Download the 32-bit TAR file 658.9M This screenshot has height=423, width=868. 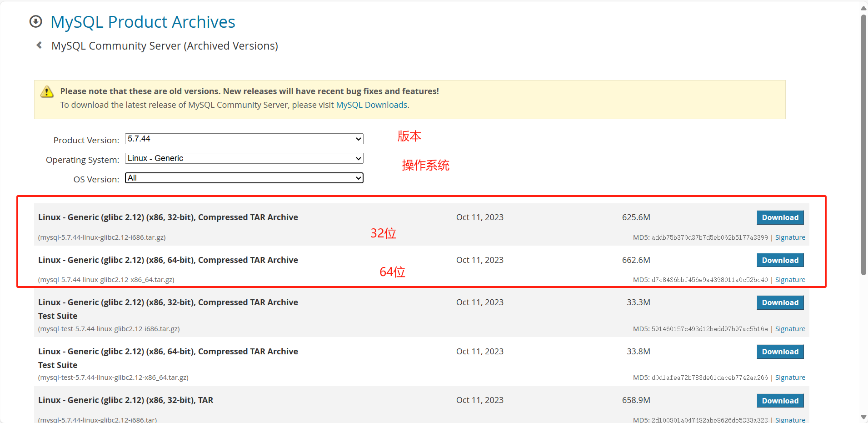[x=780, y=401]
